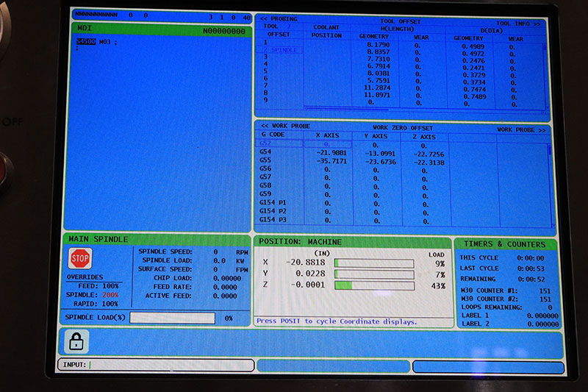This screenshot has width=588, height=392.
Task: Click the Z axis load bar
Action: click(374, 285)
